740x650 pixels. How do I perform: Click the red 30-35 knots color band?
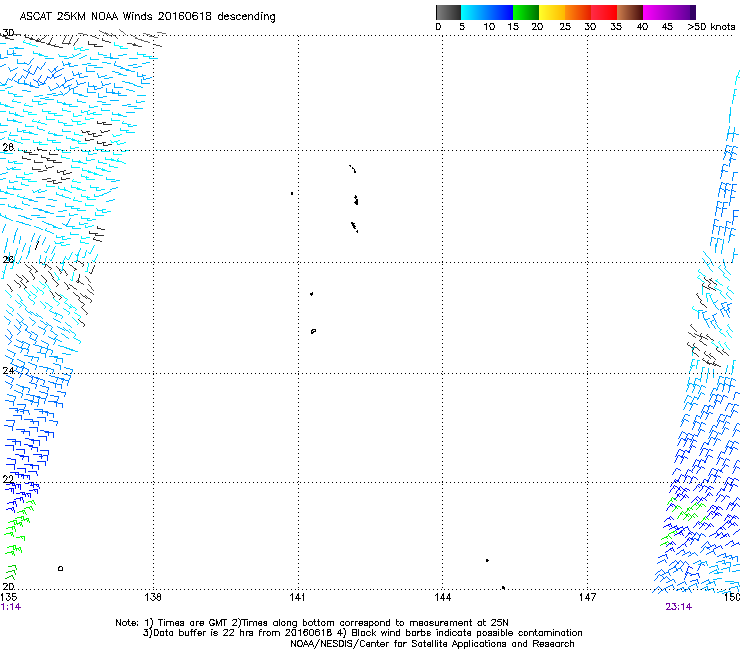(x=604, y=12)
